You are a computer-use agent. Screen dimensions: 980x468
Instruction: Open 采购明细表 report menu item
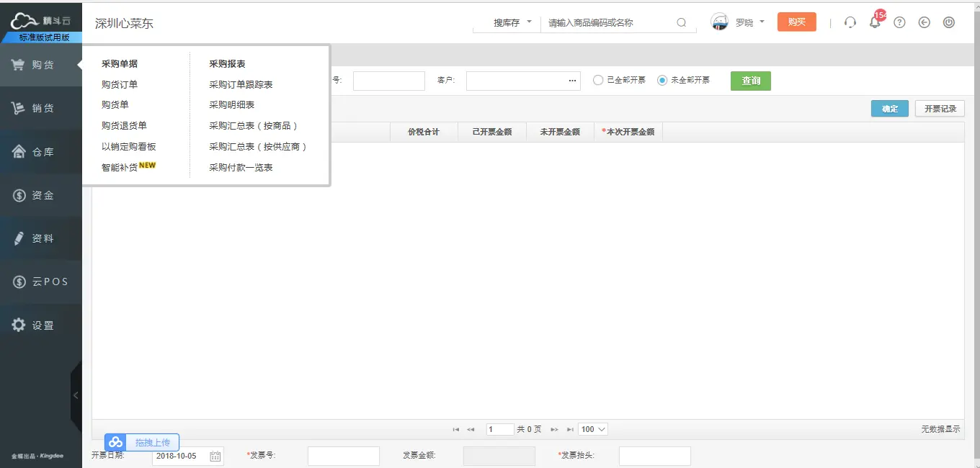[x=231, y=105]
